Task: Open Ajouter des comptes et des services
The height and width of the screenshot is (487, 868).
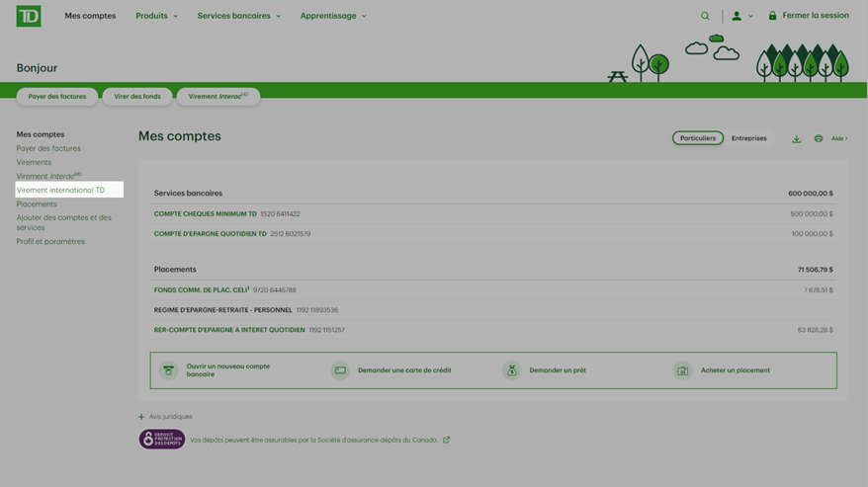Action: click(x=63, y=222)
